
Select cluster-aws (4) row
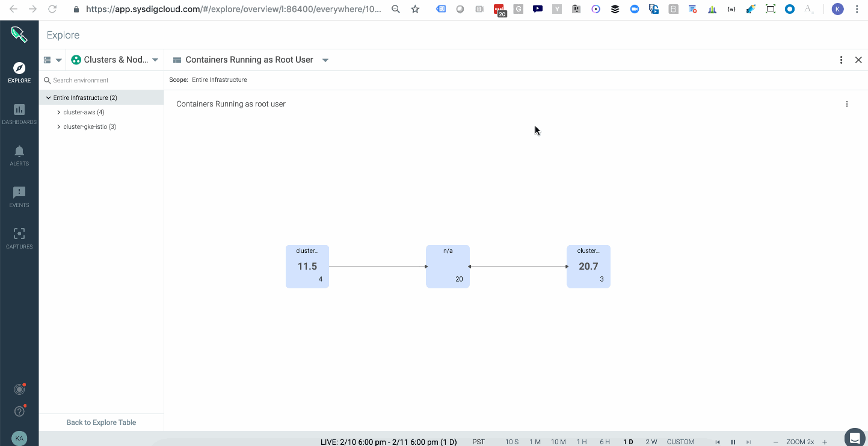(x=101, y=112)
